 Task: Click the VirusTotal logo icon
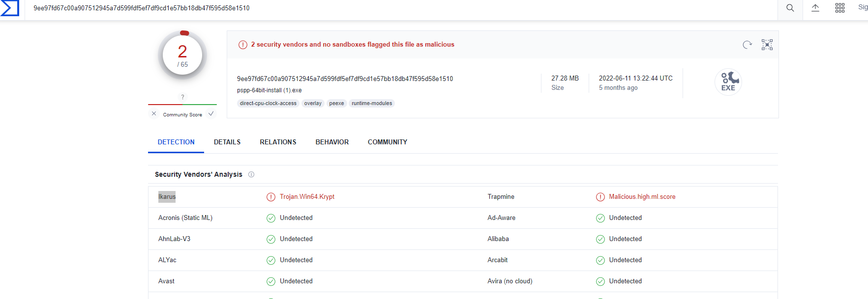[9, 8]
